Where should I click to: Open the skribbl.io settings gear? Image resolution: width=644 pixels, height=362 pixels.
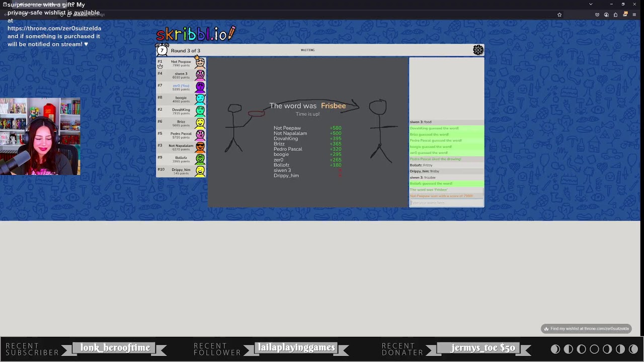(x=478, y=50)
